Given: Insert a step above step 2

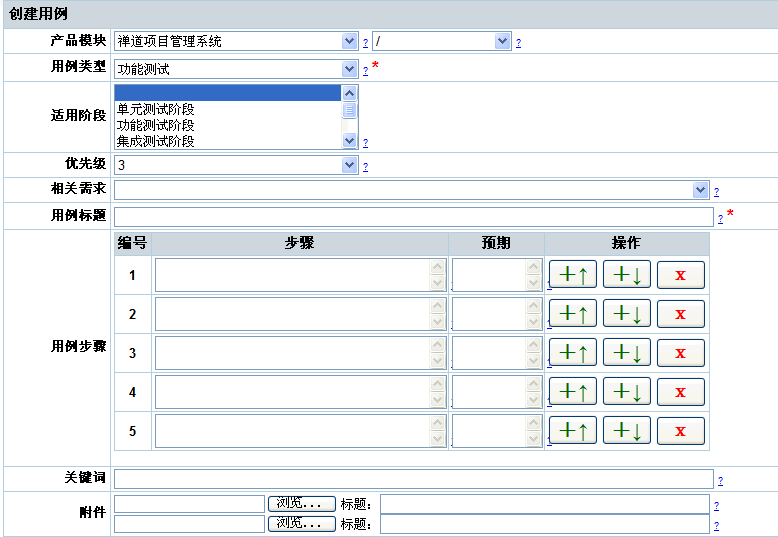Looking at the screenshot, I should click(x=573, y=314).
